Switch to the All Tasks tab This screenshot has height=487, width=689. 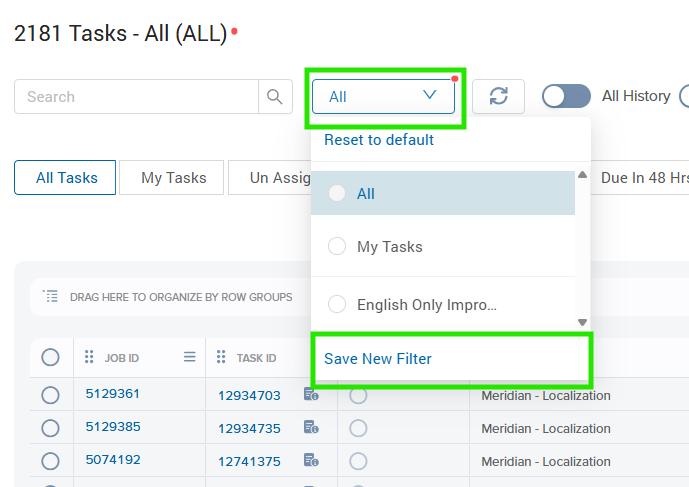65,178
